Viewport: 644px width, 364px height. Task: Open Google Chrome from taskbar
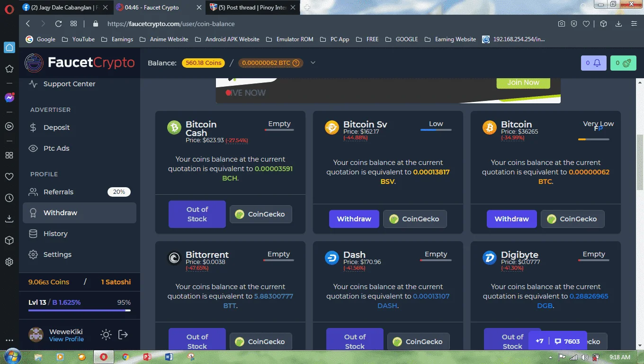[125, 357]
